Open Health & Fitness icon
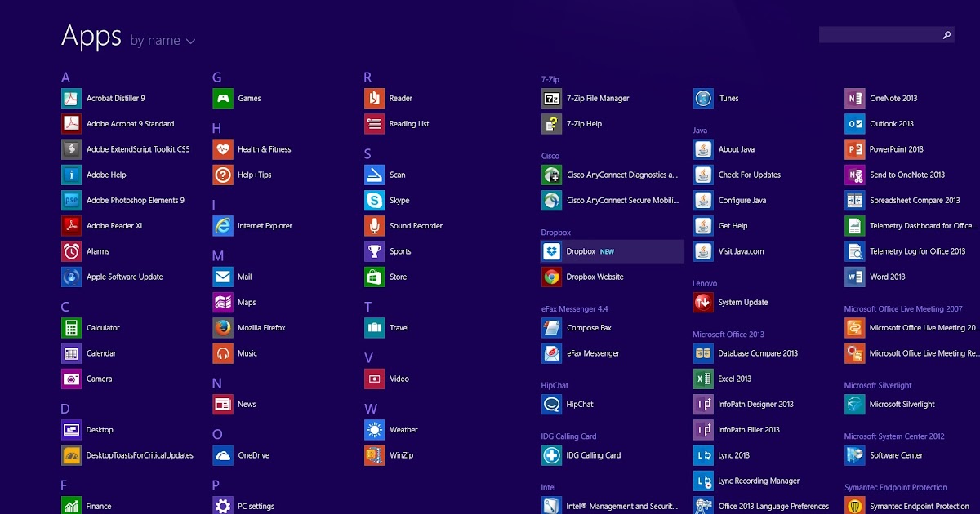Viewport: 980px width, 514px height. [223, 149]
